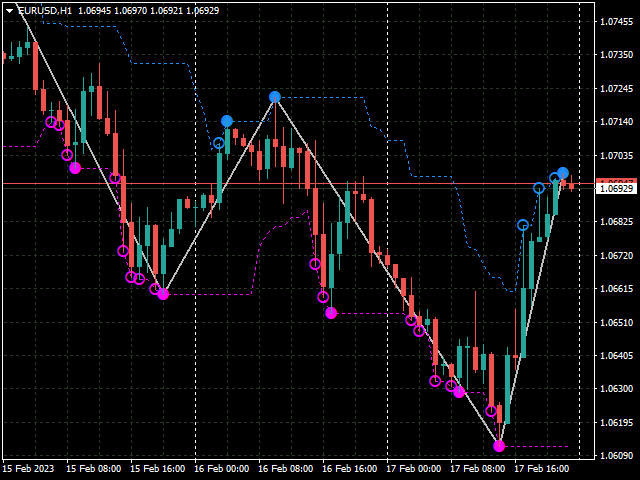Click the 17 Feb 16:00 time label

[542, 469]
